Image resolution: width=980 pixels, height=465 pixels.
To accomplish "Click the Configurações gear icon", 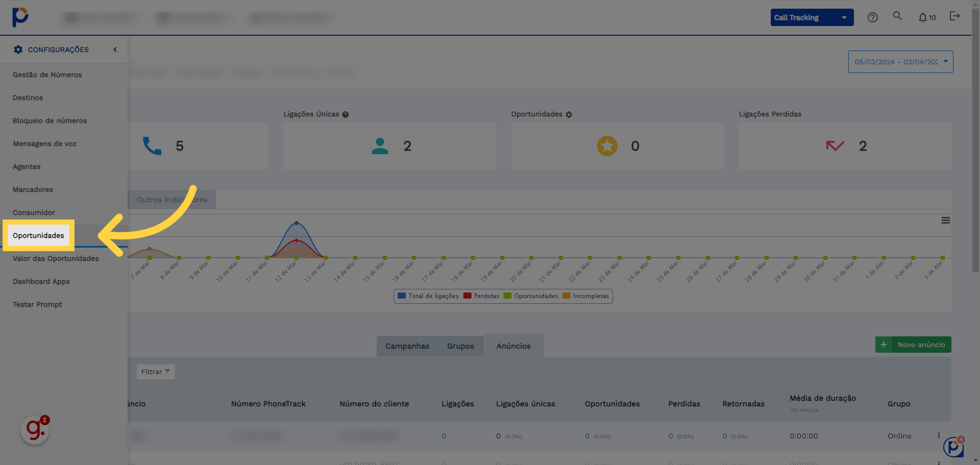I will 18,50.
